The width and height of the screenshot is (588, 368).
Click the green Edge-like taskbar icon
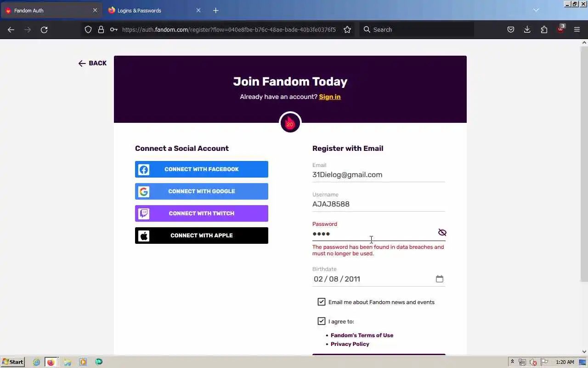(x=99, y=362)
